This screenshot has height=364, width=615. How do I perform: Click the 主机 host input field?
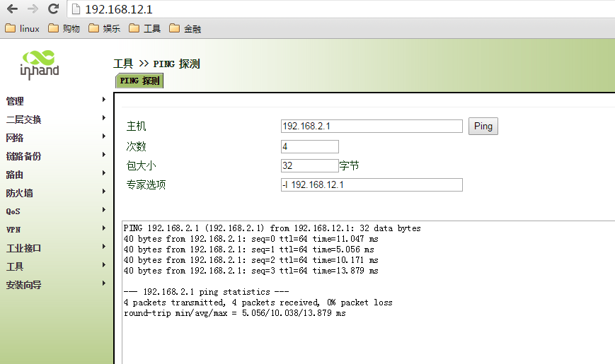[372, 126]
